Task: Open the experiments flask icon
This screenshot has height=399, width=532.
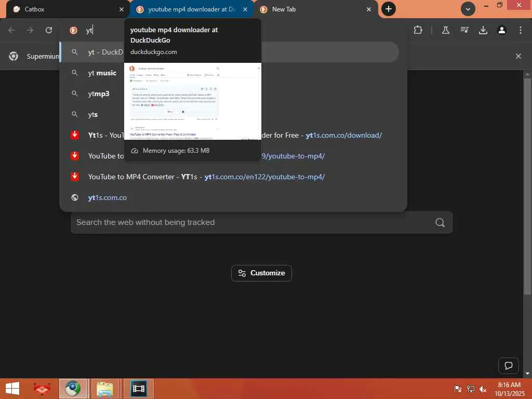Action: (x=446, y=30)
